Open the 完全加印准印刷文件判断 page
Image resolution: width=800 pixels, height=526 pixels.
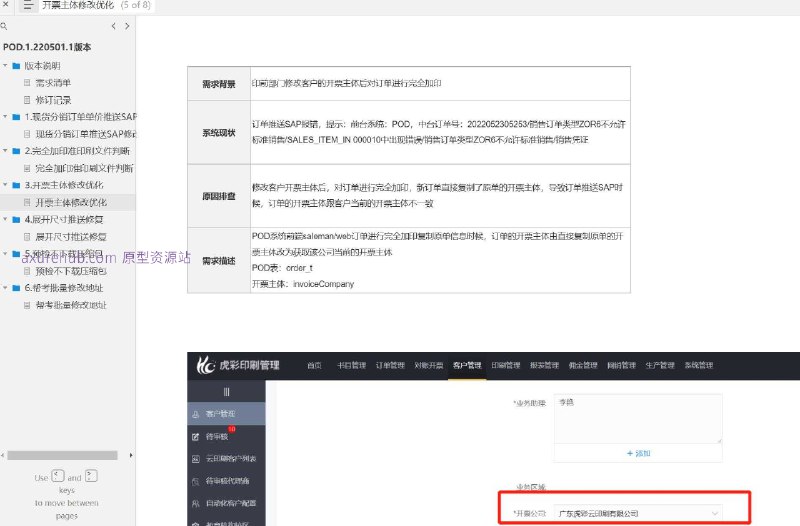[x=84, y=168]
